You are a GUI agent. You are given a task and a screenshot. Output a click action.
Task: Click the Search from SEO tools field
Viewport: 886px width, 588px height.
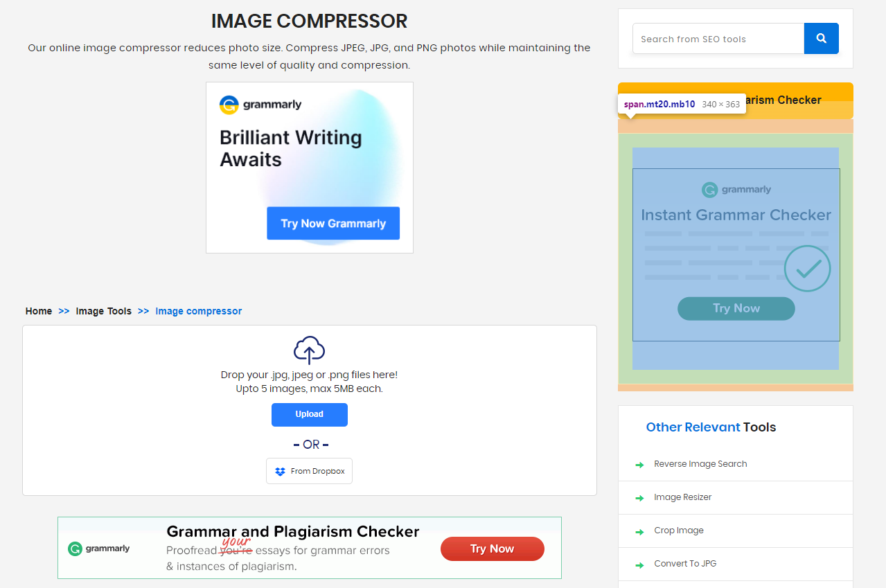point(718,39)
